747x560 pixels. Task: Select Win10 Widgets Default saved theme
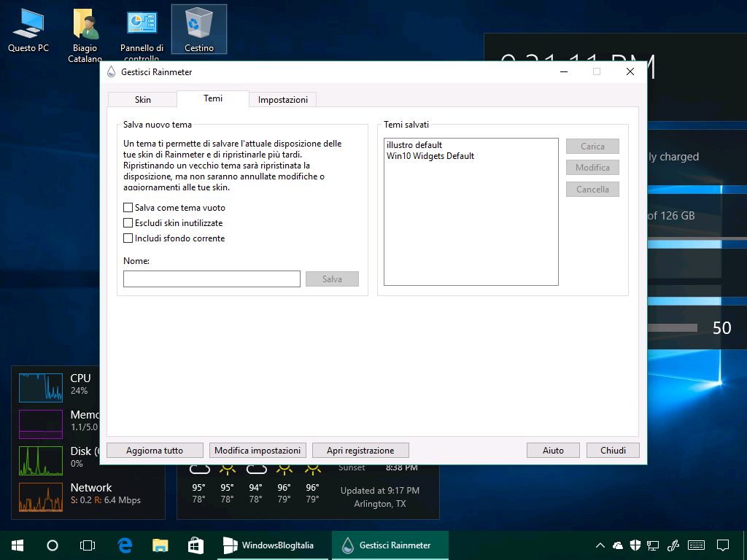coord(430,156)
